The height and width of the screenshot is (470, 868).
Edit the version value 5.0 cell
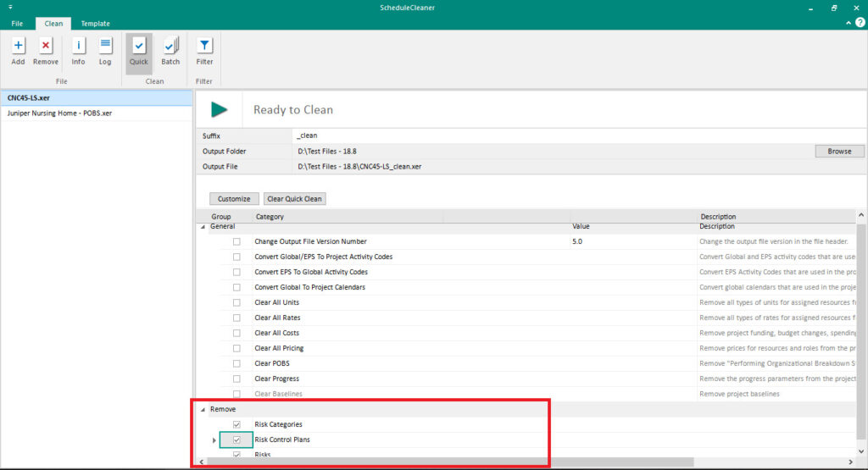click(x=632, y=241)
